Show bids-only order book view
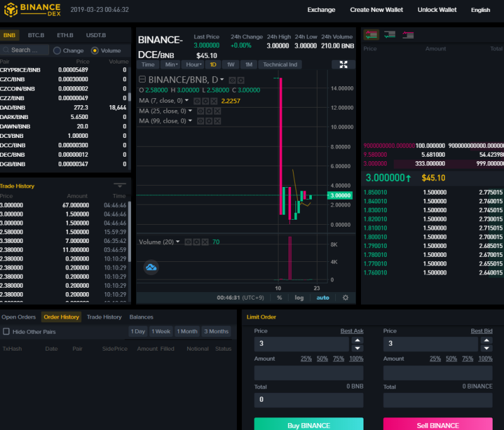504x430 pixels. [389, 35]
